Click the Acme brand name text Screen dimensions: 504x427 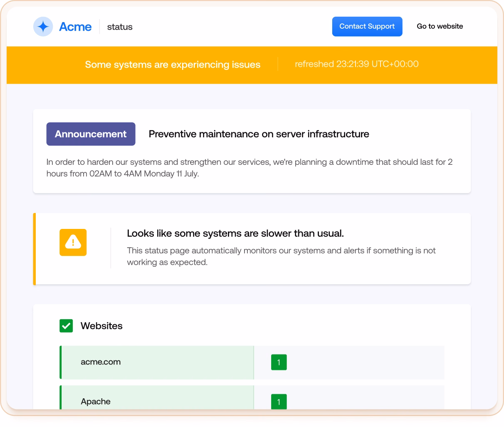(x=75, y=27)
